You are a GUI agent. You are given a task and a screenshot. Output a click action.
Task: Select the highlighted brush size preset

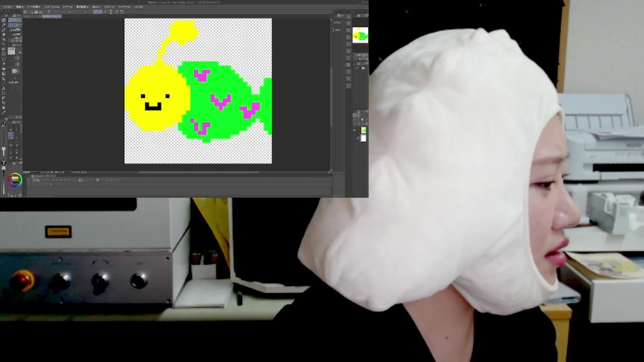coord(11,137)
